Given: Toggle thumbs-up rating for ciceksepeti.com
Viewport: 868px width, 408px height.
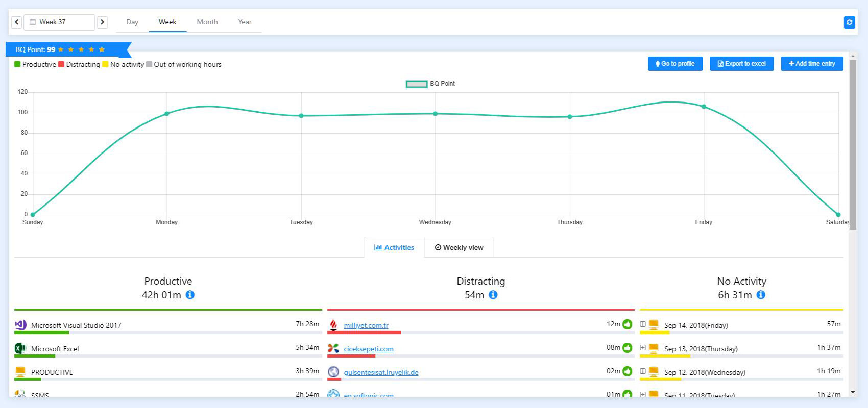Looking at the screenshot, I should click(x=628, y=348).
